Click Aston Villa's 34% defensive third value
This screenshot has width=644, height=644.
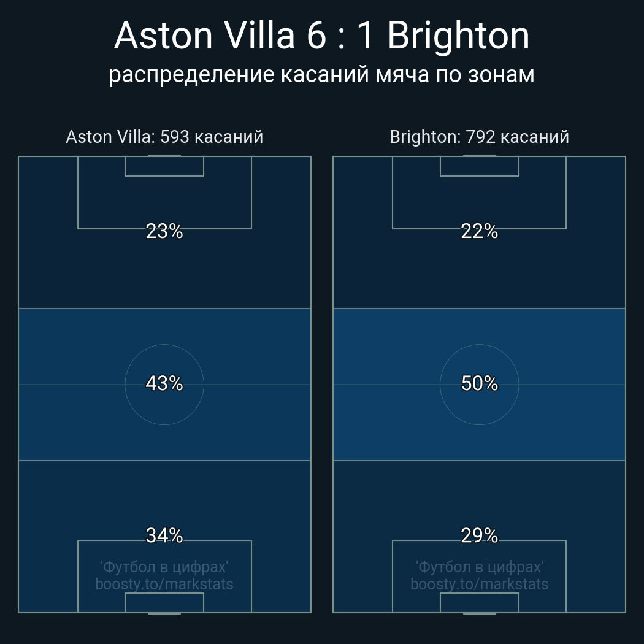[x=164, y=535]
